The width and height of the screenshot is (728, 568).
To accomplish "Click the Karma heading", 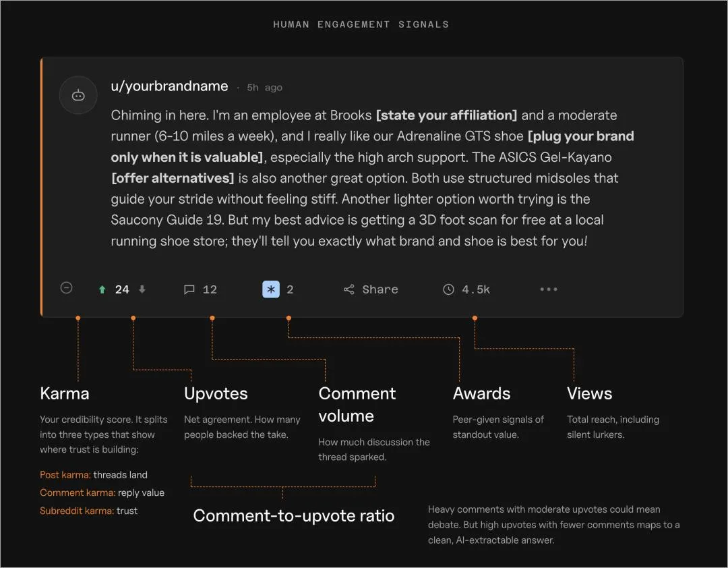I will [65, 393].
